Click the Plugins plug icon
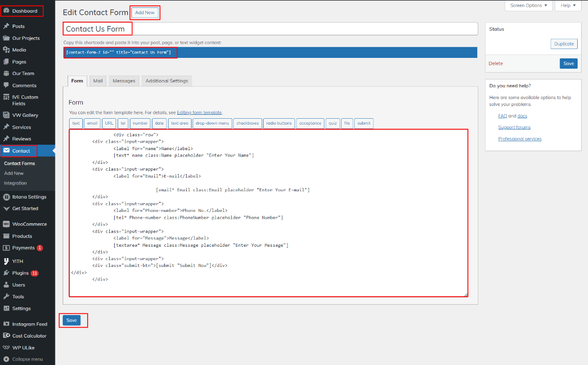 [x=6, y=273]
